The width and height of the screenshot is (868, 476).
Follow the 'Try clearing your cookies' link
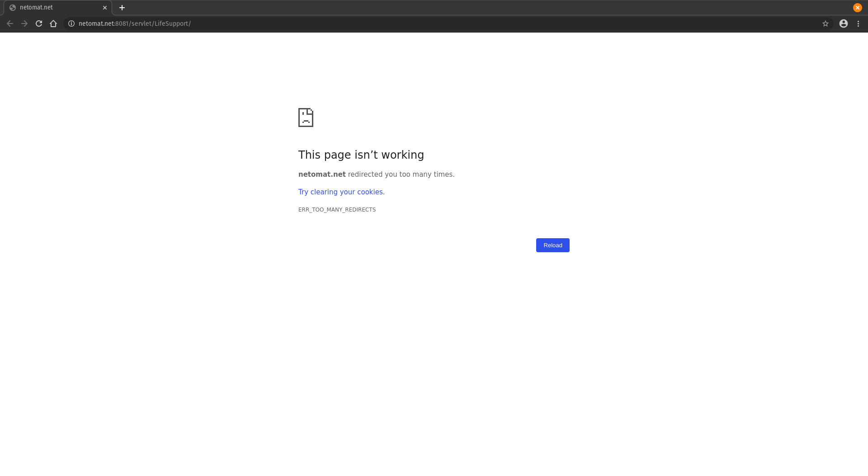tap(341, 192)
